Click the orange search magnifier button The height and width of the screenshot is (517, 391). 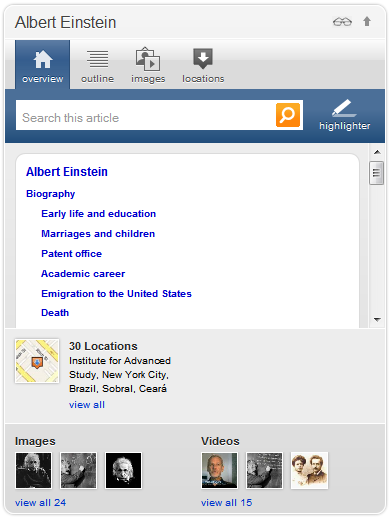click(288, 115)
